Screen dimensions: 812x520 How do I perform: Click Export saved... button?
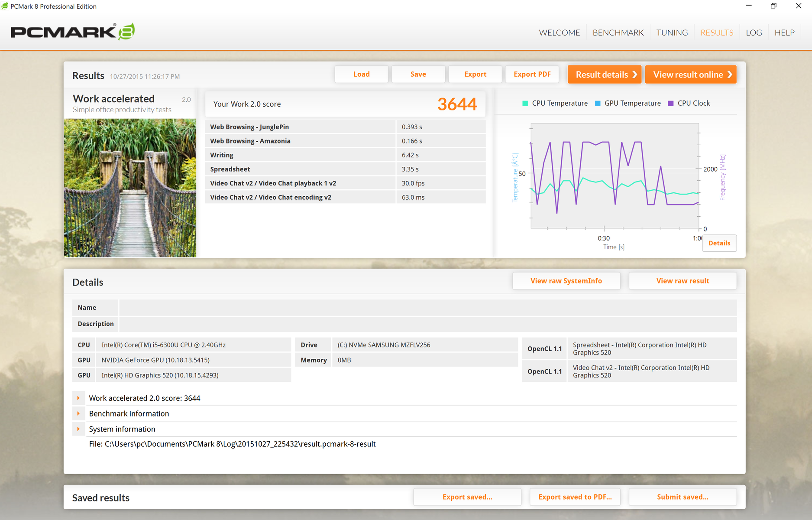[467, 497]
